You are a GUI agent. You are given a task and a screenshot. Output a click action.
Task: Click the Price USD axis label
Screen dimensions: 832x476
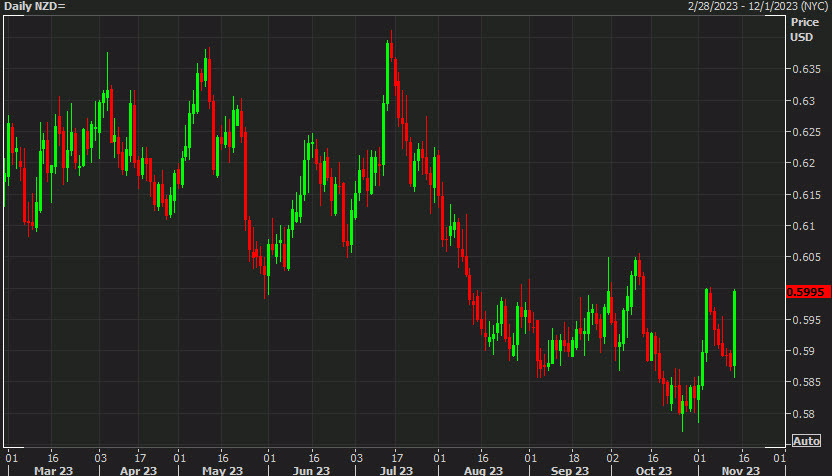point(804,30)
